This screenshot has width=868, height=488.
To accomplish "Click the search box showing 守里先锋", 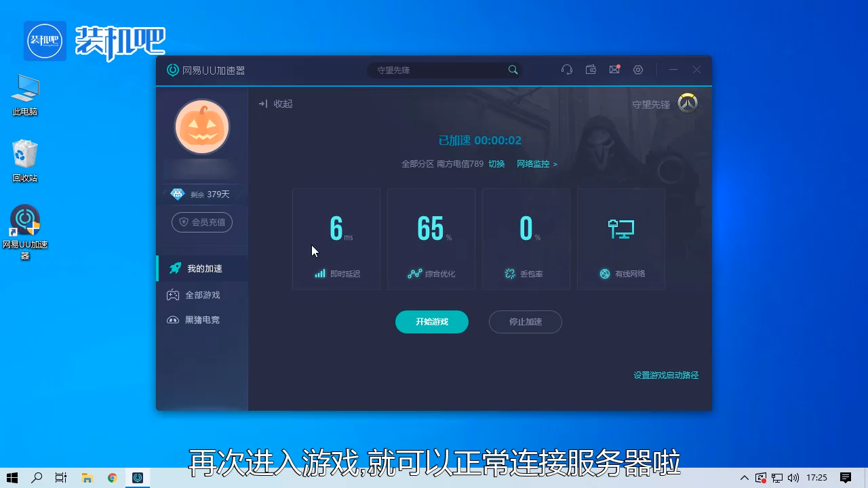I will pyautogui.click(x=441, y=70).
